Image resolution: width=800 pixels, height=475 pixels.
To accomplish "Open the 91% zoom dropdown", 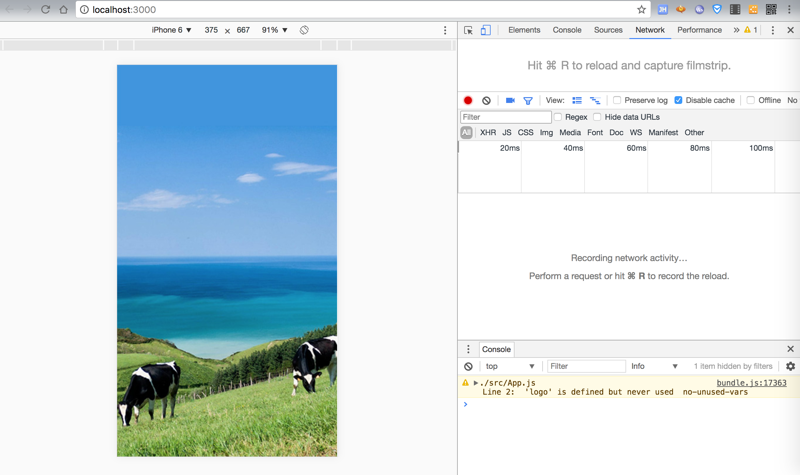I will (x=274, y=30).
